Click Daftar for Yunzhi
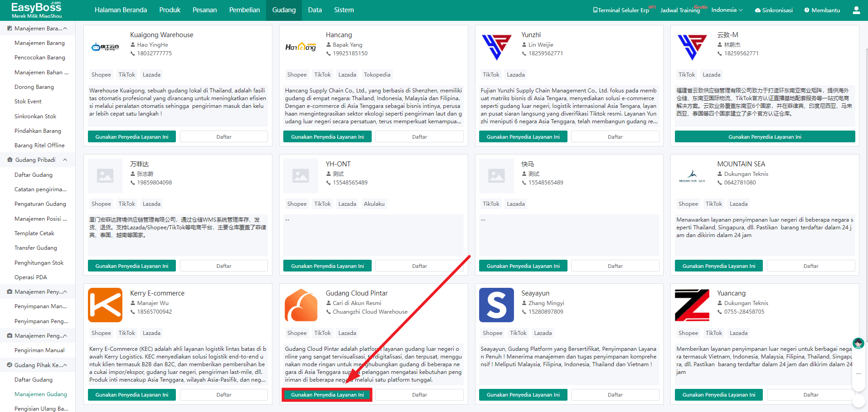The width and height of the screenshot is (868, 412). click(x=615, y=136)
